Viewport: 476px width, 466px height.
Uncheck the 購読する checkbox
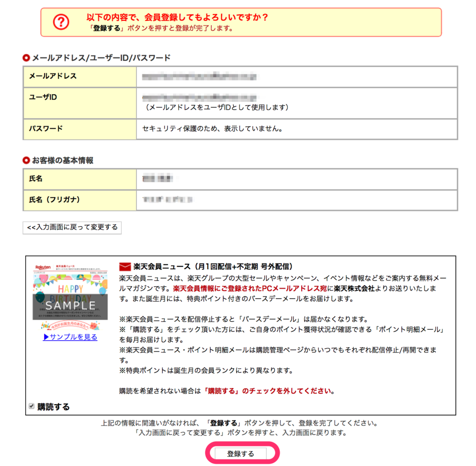point(32,406)
